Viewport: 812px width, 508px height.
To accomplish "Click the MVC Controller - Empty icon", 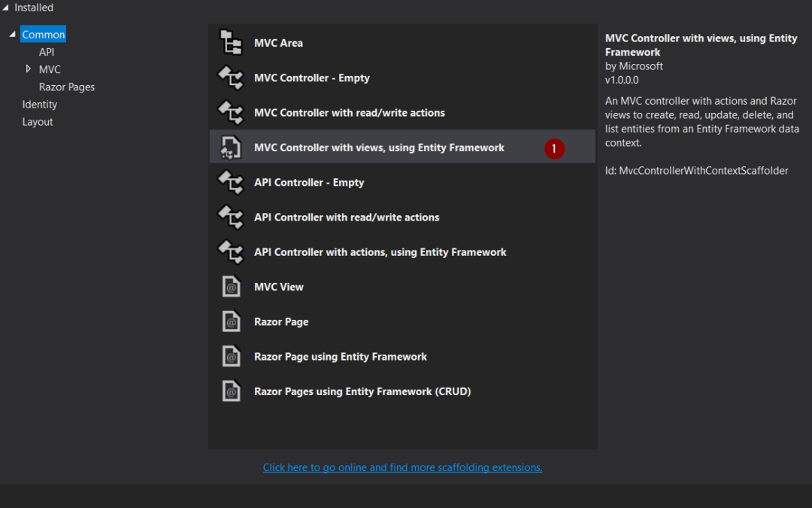I will (x=231, y=78).
